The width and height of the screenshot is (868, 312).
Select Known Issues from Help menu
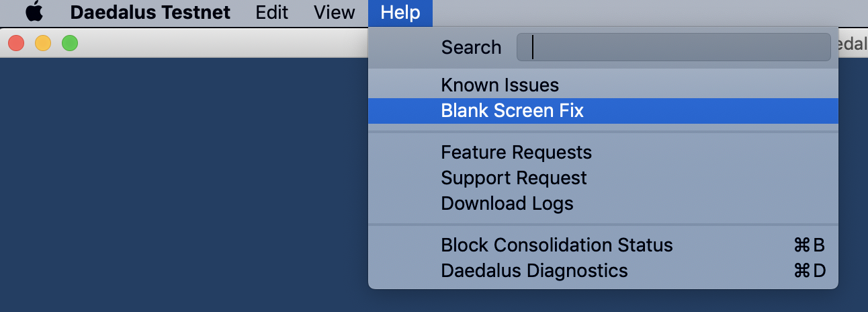coord(500,85)
